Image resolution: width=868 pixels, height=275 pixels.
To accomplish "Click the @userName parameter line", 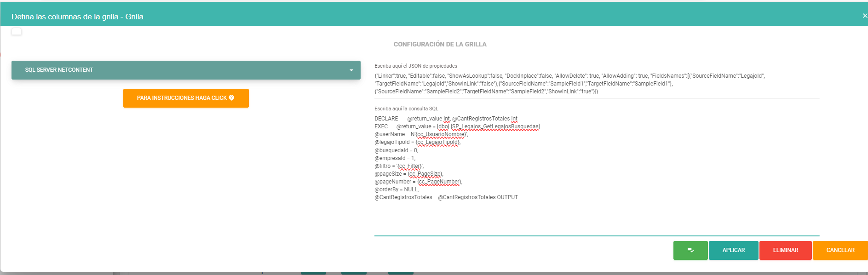I will [421, 134].
